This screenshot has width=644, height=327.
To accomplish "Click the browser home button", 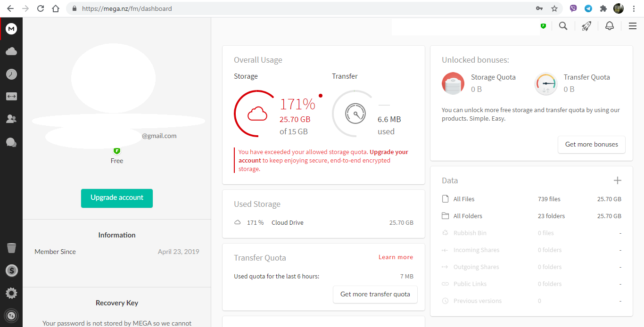I will pyautogui.click(x=56, y=8).
